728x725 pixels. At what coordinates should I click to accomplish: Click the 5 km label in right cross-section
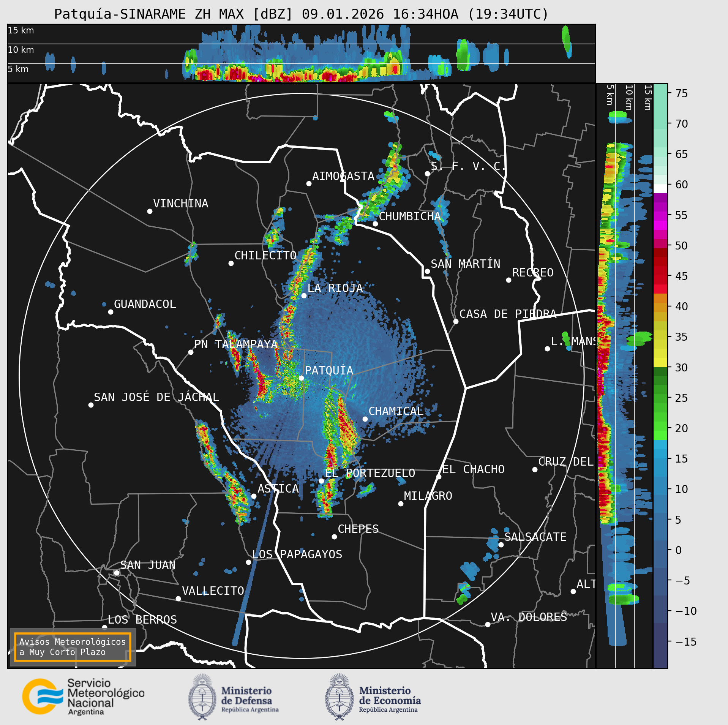tap(610, 95)
